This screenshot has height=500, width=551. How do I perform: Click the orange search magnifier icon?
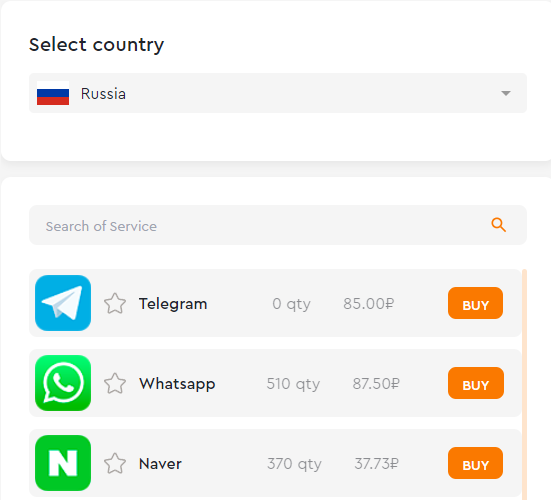pos(498,225)
